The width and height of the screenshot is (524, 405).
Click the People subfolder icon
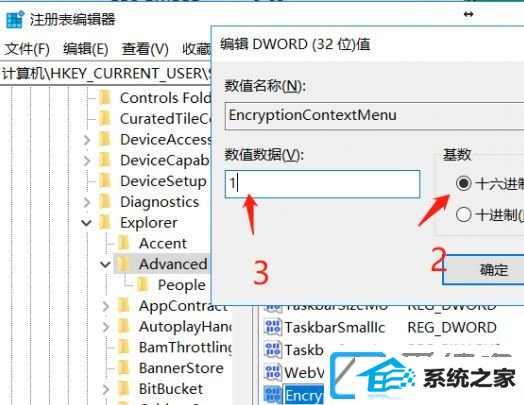(143, 285)
